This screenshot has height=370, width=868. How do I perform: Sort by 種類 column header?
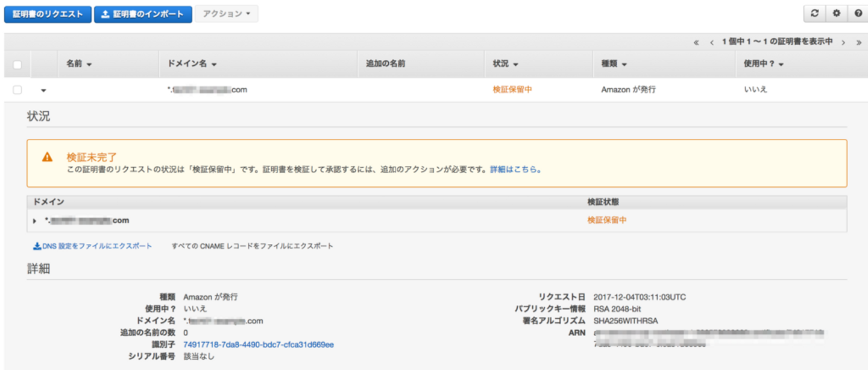tap(614, 64)
